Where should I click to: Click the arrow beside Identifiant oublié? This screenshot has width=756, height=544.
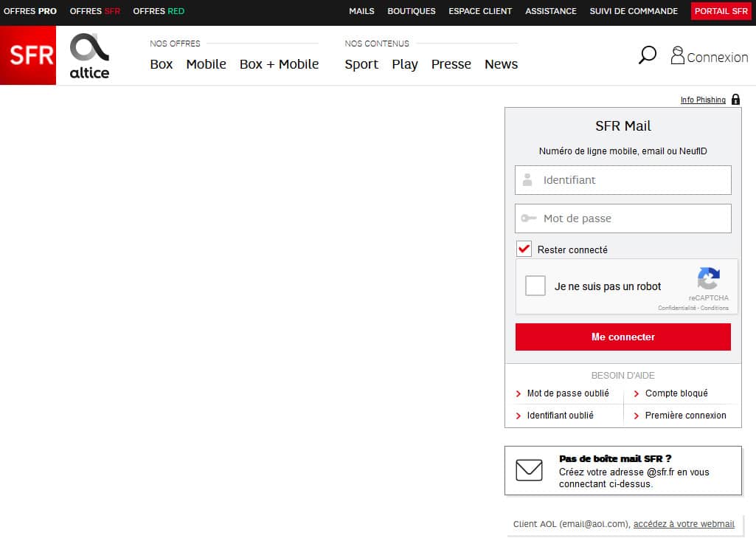[519, 416]
